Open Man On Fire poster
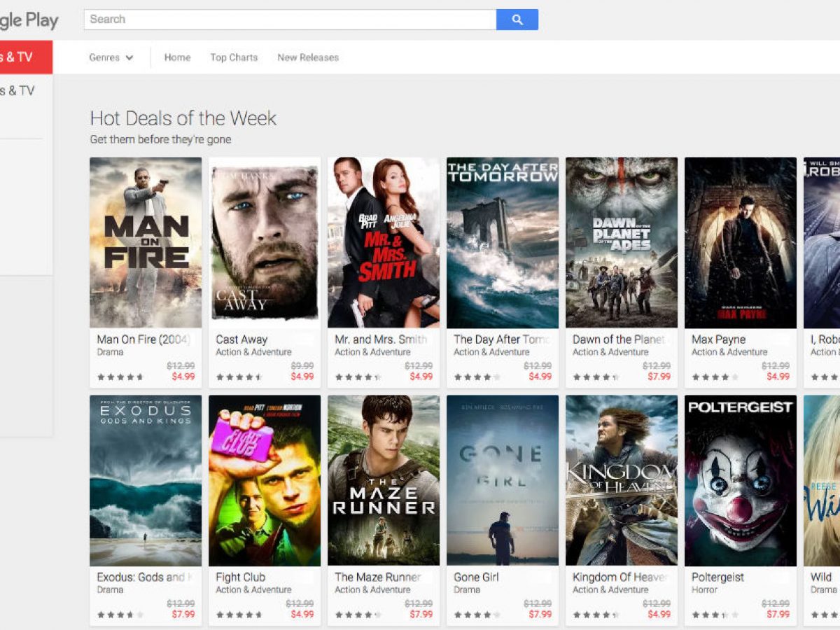 146,242
